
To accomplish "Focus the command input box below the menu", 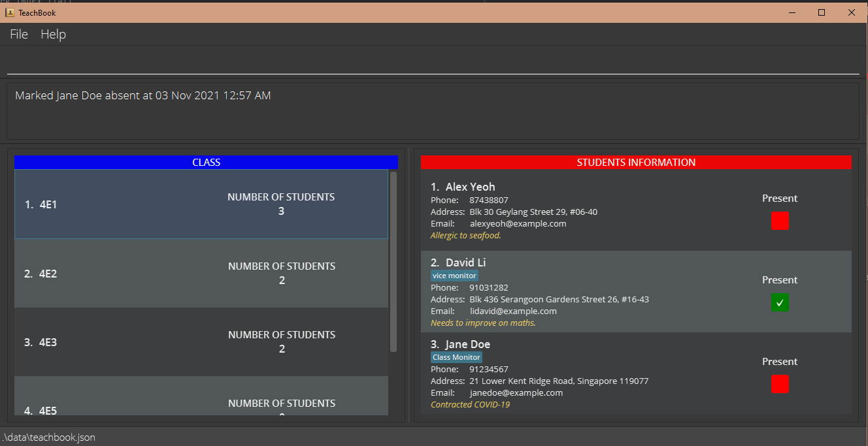I will tap(433, 63).
